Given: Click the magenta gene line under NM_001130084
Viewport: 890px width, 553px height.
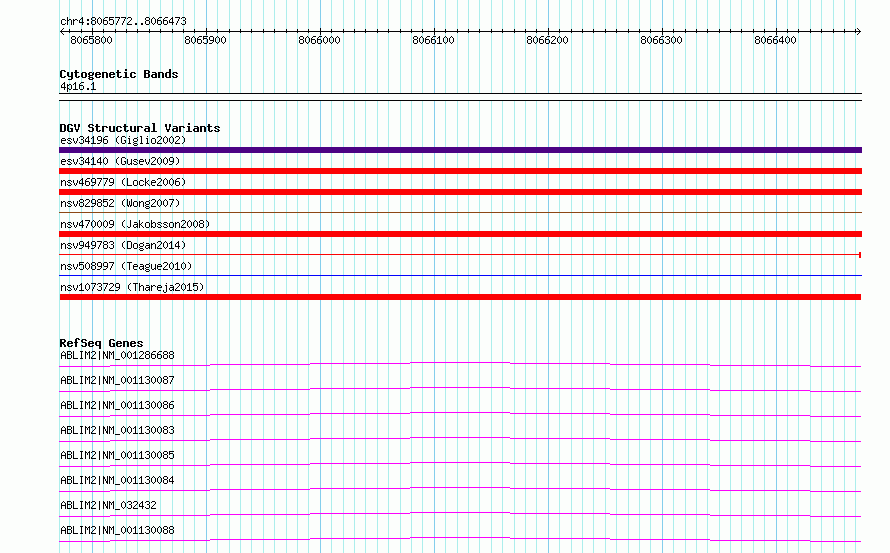Looking at the screenshot, I should [x=460, y=489].
